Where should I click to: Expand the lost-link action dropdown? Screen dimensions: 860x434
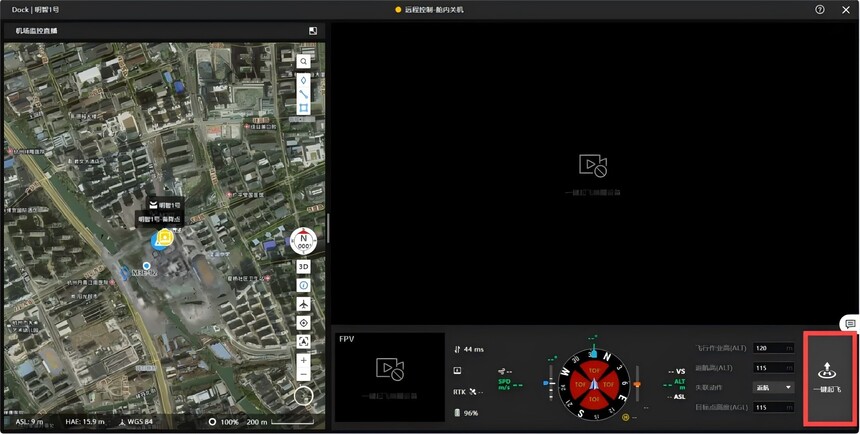[773, 387]
